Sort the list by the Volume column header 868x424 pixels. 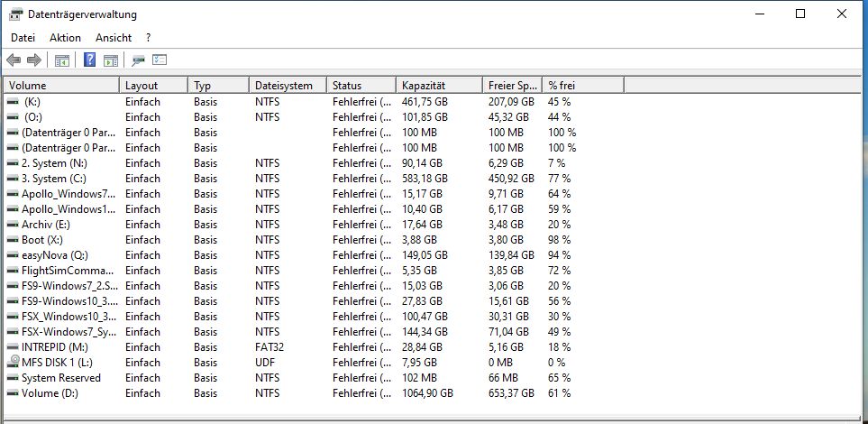click(61, 86)
